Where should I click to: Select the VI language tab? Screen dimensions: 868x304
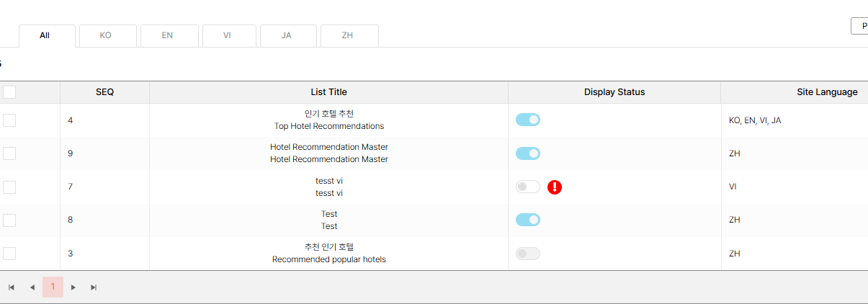227,35
